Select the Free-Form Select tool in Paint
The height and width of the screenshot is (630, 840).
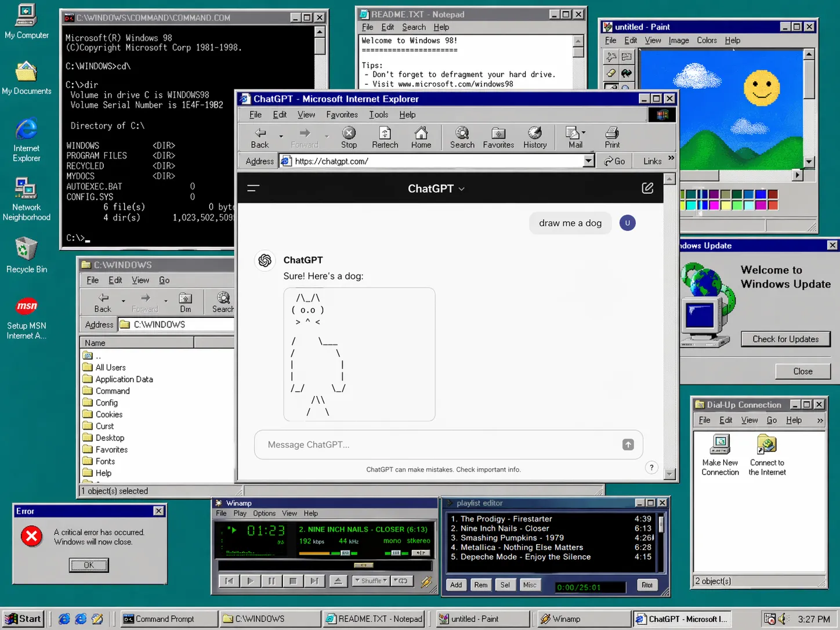(x=611, y=57)
